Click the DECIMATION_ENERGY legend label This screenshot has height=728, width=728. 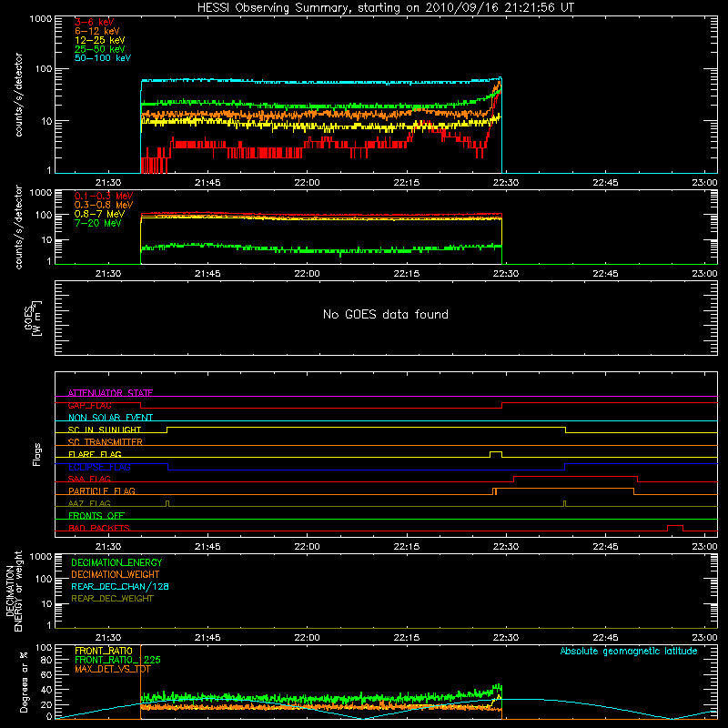point(116,562)
